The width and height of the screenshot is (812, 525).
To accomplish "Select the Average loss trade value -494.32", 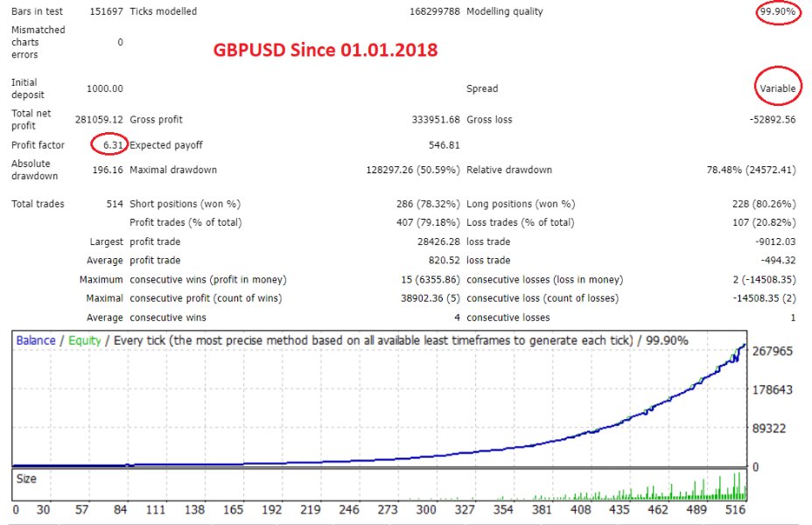I will click(x=777, y=261).
